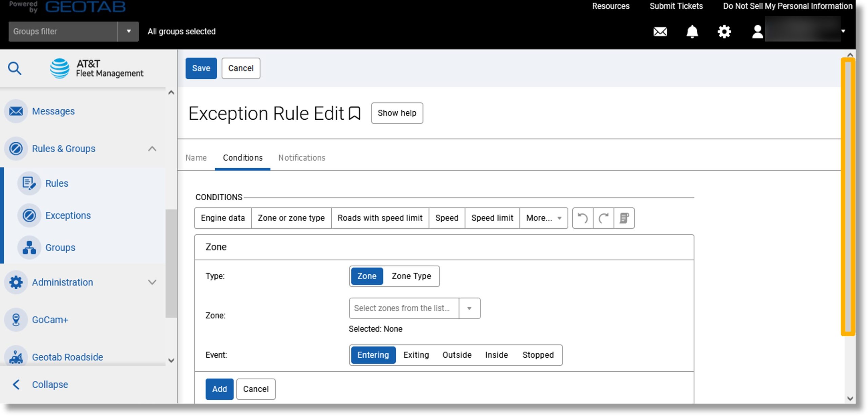Click the Add button in Zone section
Image resolution: width=868 pixels, height=416 pixels.
point(219,389)
